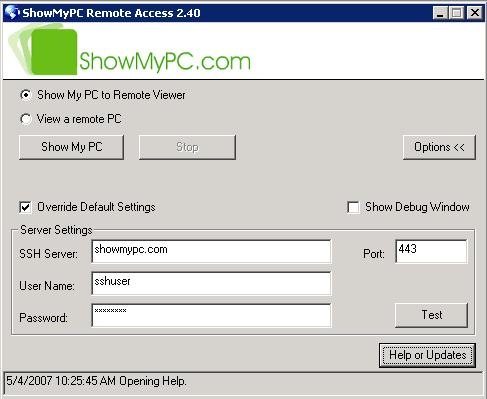Close the ShowMyPC Remote Access window
This screenshot has height=399, width=487.
click(x=475, y=13)
